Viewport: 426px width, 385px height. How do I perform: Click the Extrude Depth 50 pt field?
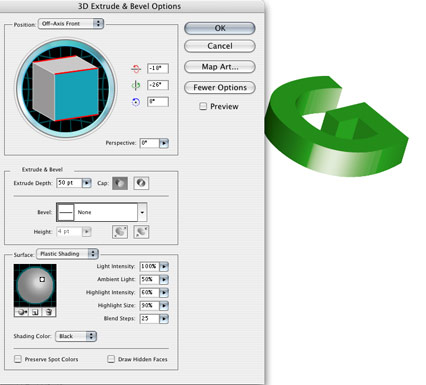click(x=69, y=183)
